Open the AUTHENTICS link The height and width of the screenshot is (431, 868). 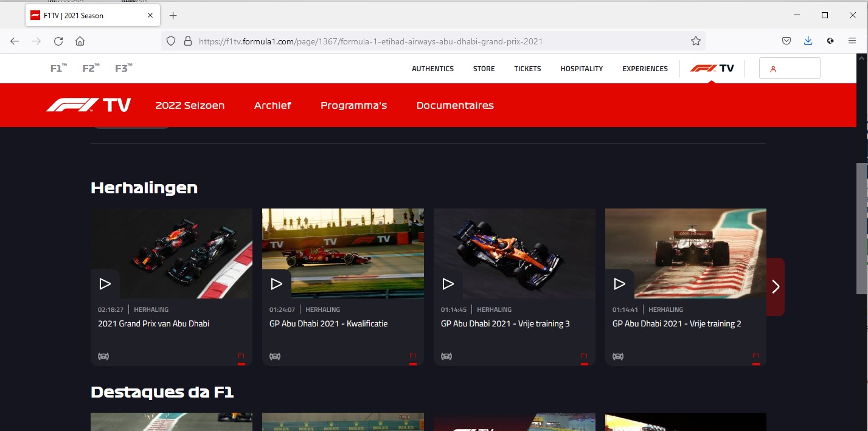432,69
